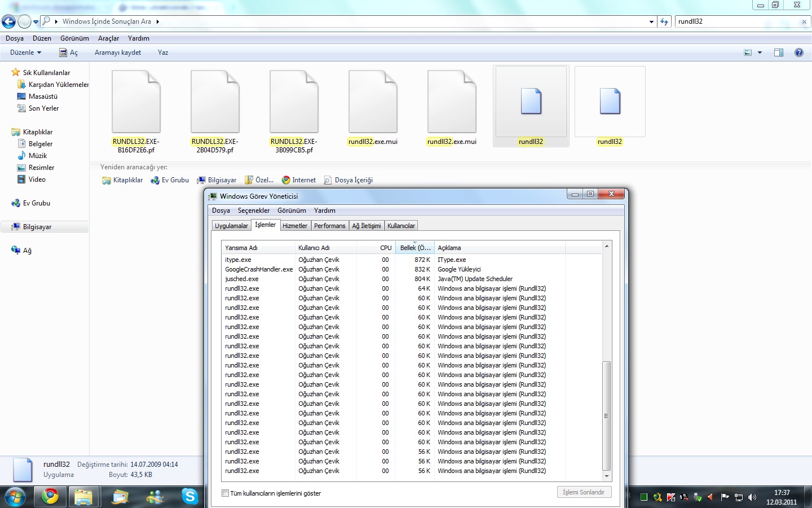Image resolution: width=812 pixels, height=508 pixels.
Task: Click Aramayı kaydet in toolbar
Action: click(x=118, y=52)
